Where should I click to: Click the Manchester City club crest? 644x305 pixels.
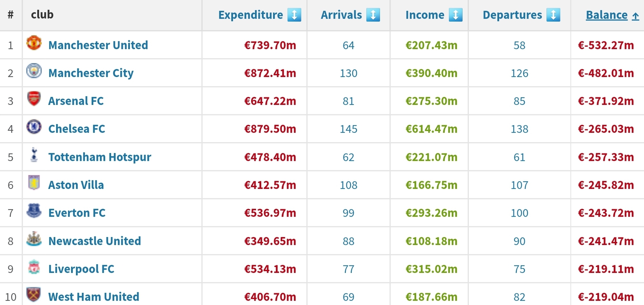click(x=34, y=71)
